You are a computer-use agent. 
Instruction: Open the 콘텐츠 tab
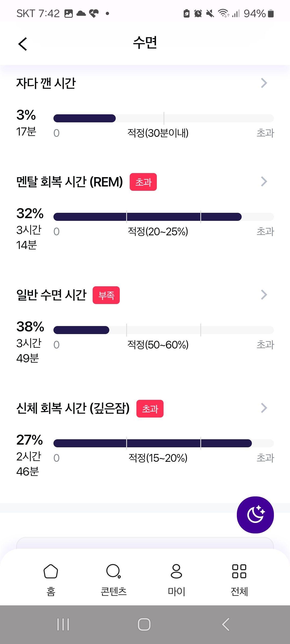[x=114, y=580]
